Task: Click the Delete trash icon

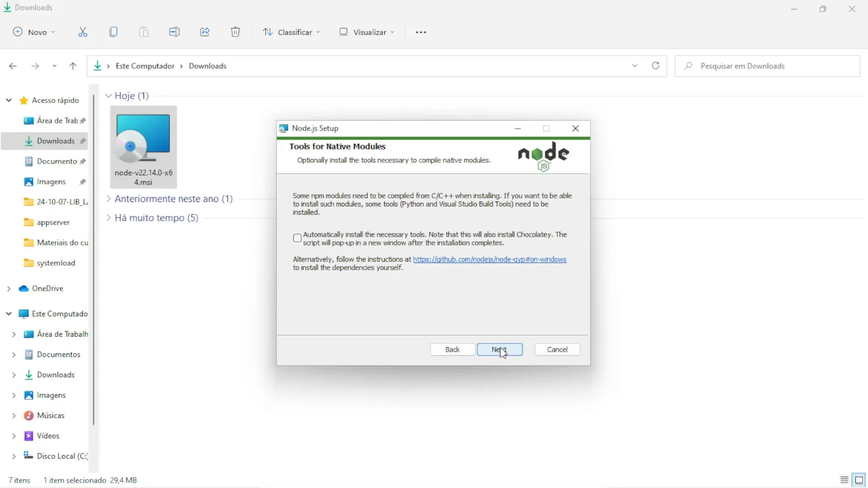Action: pos(235,32)
